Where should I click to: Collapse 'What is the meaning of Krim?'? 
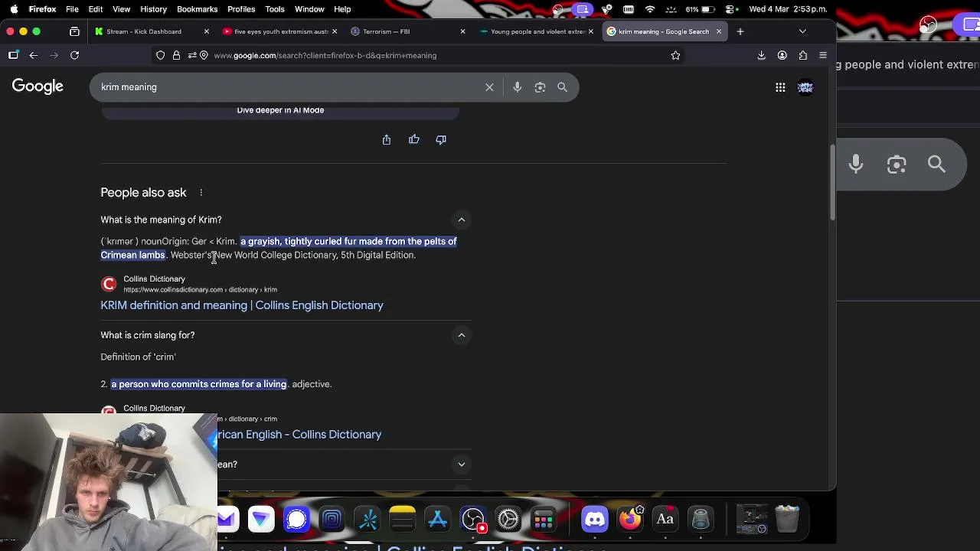(462, 220)
